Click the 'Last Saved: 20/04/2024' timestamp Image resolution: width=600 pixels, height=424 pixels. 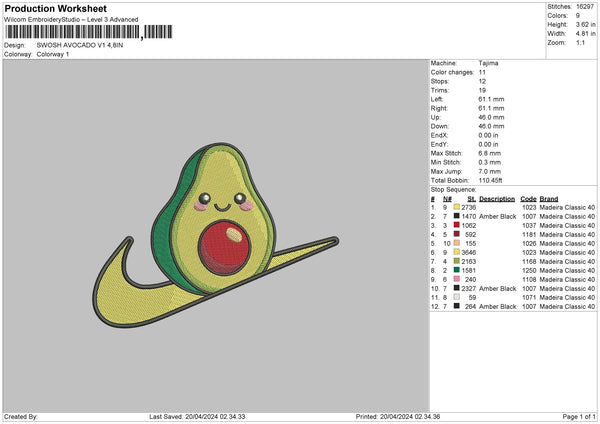click(x=197, y=416)
